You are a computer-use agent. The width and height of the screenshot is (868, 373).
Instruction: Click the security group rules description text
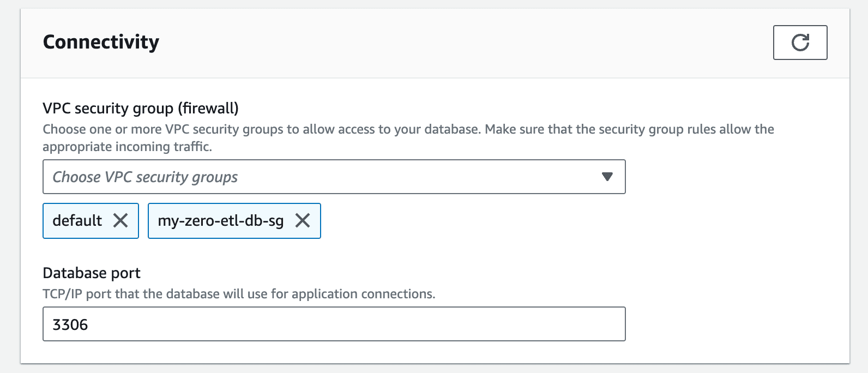(408, 138)
